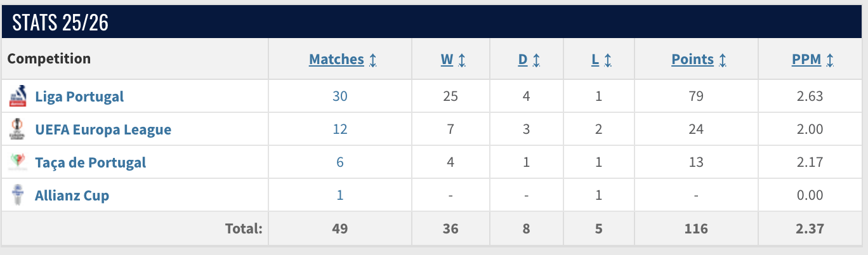868x255 pixels.
Task: Sort table by Points header
Action: click(692, 60)
